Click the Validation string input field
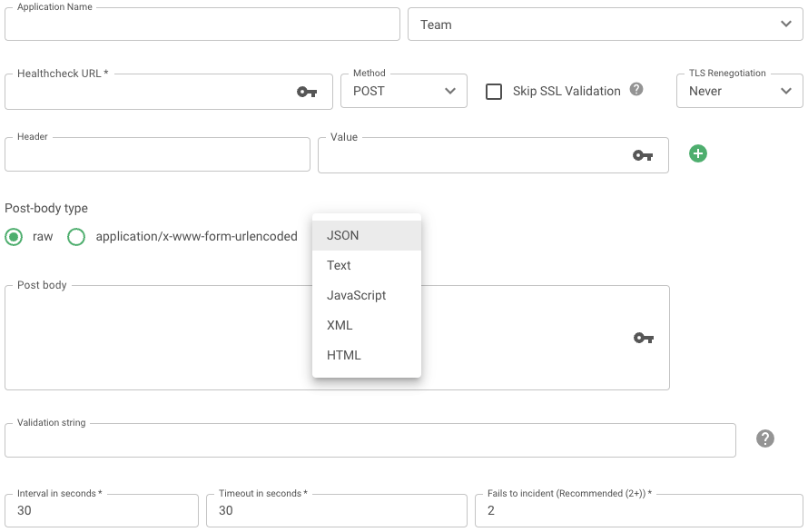The width and height of the screenshot is (808, 532). coord(370,440)
